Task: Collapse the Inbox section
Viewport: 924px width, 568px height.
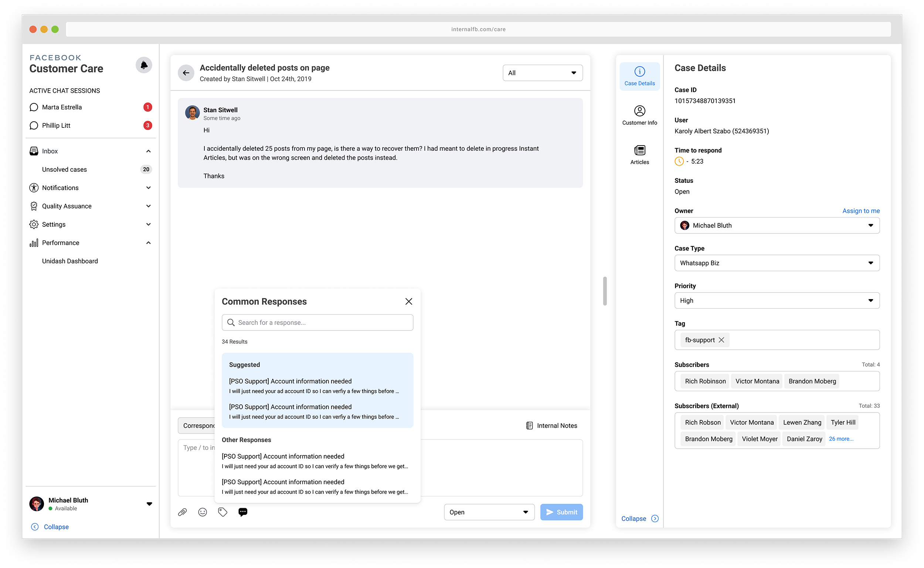Action: (149, 151)
